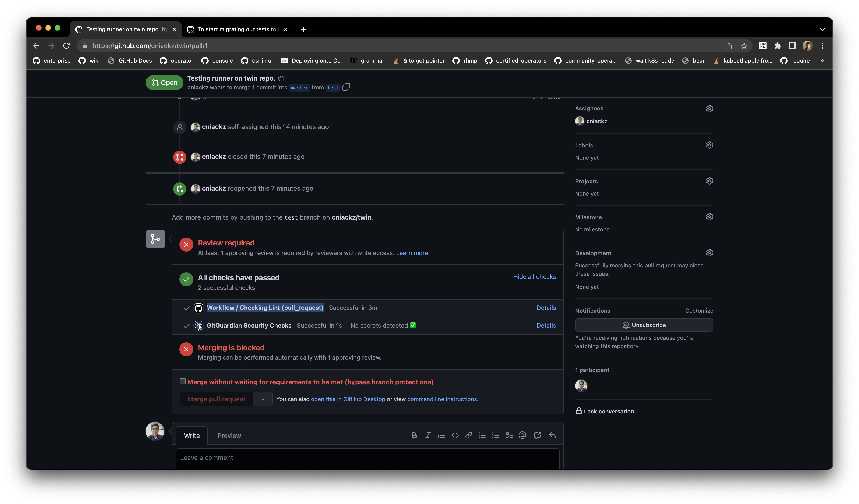Image resolution: width=859 pixels, height=504 pixels.
Task: Add a heading using the H icon
Action: pos(401,435)
